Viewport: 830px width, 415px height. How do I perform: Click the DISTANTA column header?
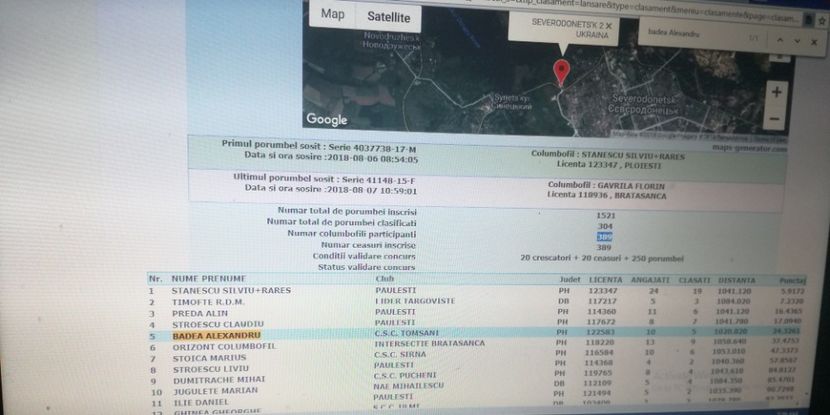736,279
